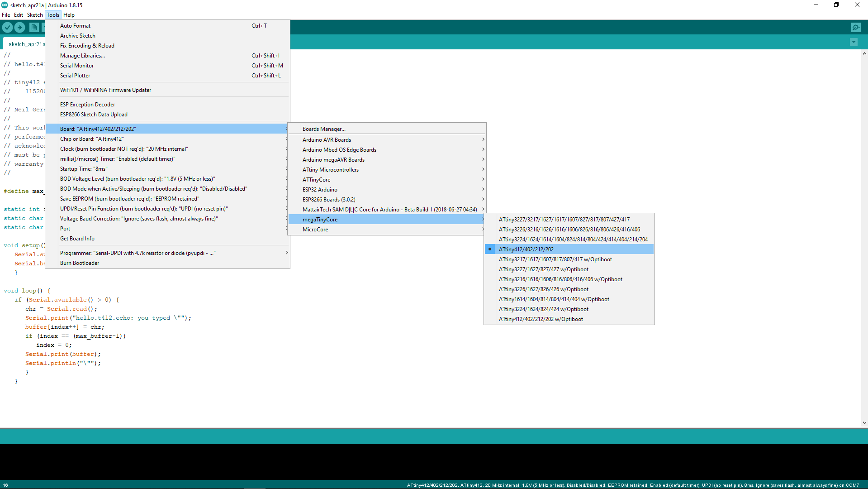Click the Tools menu
This screenshot has width=868, height=489.
[x=53, y=15]
